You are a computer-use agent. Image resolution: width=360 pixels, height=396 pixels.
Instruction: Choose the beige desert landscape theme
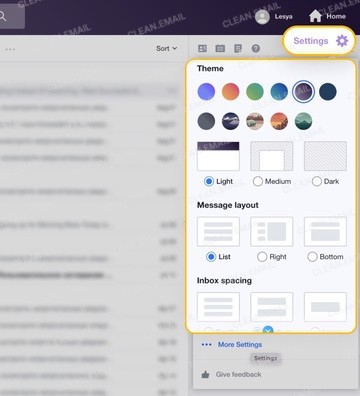pyautogui.click(x=255, y=121)
